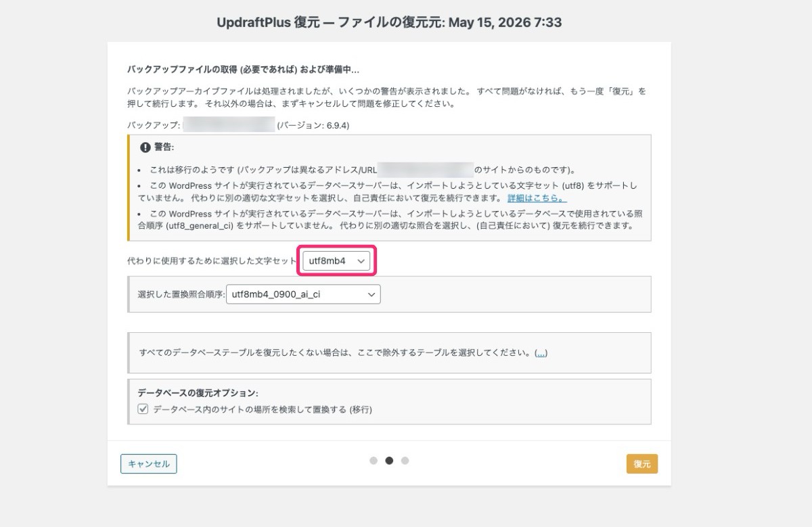Toggle search and replace site location checkbox

[143, 409]
